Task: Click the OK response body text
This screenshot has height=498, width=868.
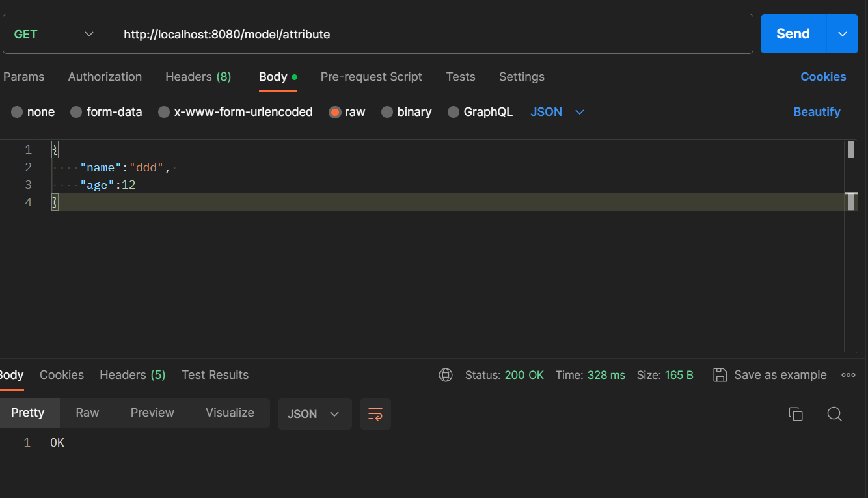Action: click(x=57, y=443)
